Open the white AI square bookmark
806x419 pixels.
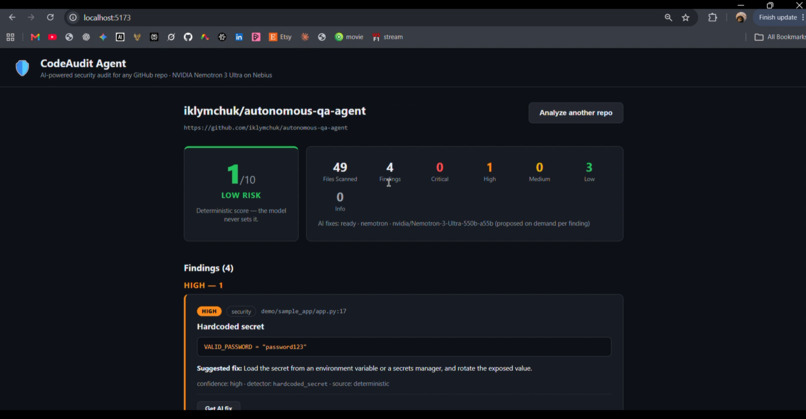coord(120,37)
